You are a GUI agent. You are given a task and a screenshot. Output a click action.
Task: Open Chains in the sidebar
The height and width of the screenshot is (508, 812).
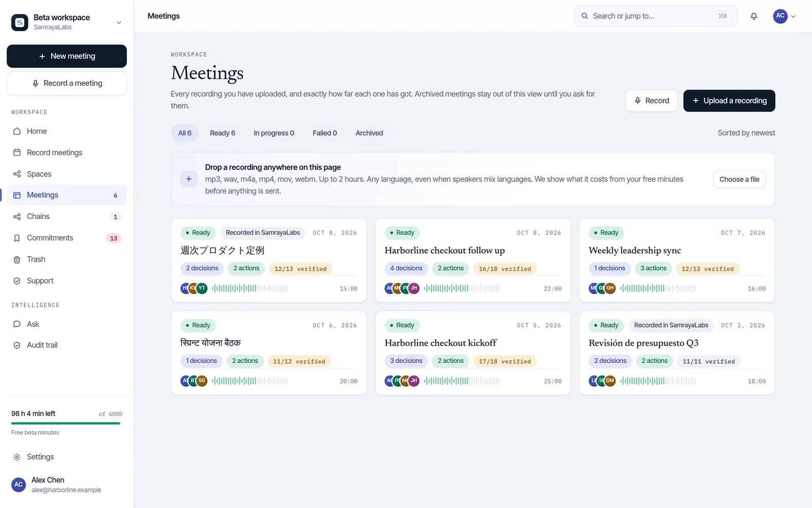tap(66, 216)
